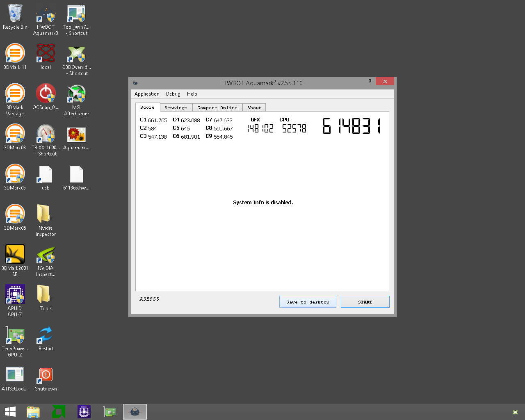This screenshot has width=525, height=420.
Task: Select the 3DMark03 desktop icon
Action: [15, 137]
